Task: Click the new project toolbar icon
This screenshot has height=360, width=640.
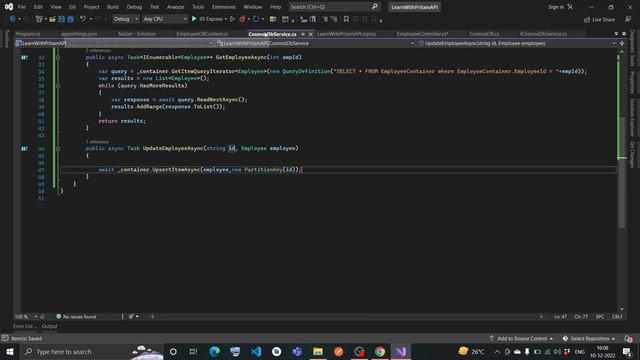Action: point(39,19)
